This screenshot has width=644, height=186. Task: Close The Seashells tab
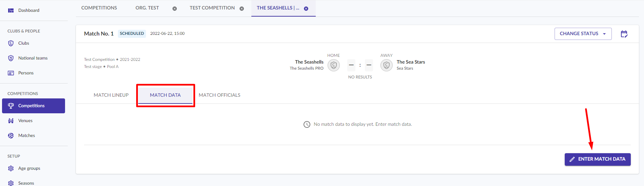(306, 9)
